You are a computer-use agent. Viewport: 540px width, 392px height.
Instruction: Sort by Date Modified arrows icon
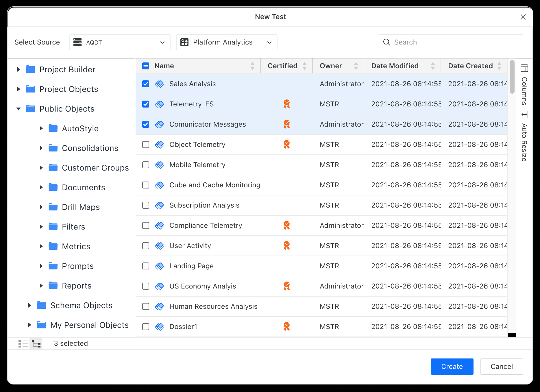tap(432, 66)
